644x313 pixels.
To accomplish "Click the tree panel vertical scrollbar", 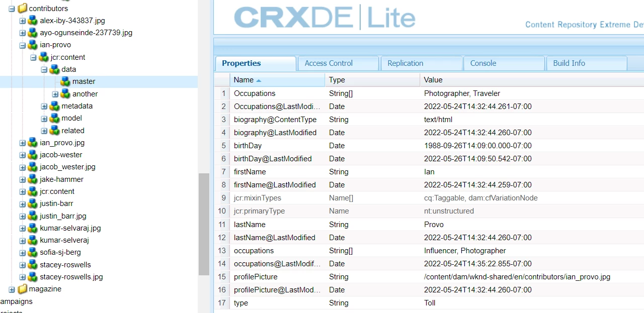I will [204, 224].
